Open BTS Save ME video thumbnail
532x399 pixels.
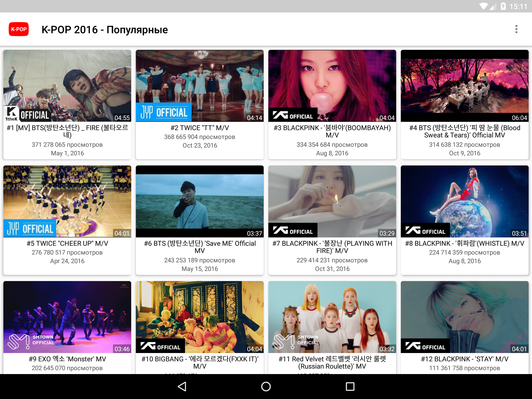coord(200,202)
